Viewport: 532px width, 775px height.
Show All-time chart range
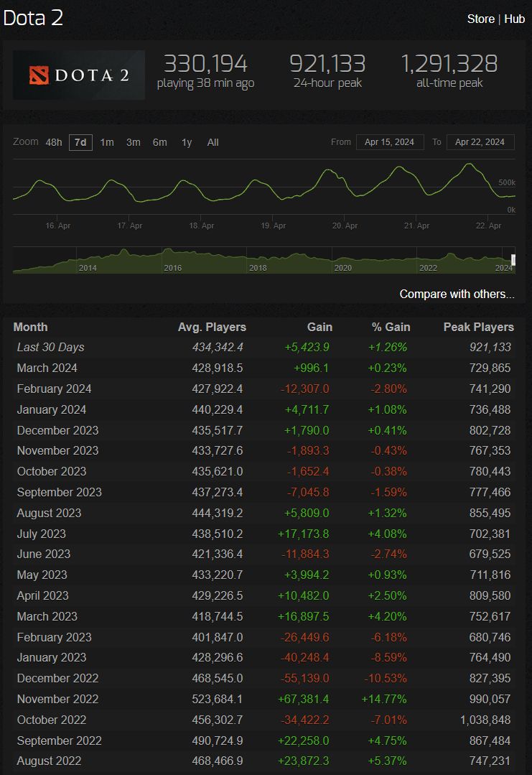click(x=213, y=142)
